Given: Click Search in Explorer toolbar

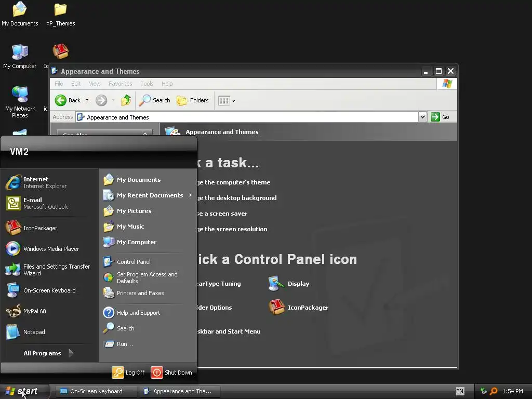Looking at the screenshot, I should click(x=154, y=100).
